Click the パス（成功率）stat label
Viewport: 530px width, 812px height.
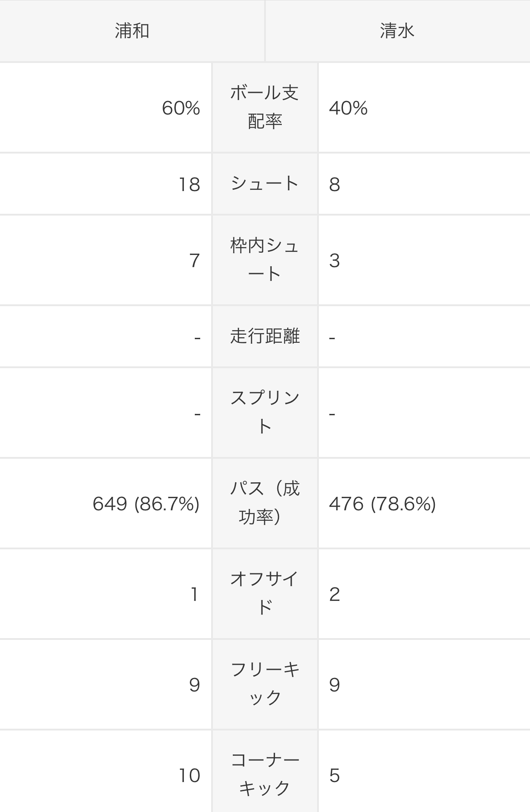[265, 503]
